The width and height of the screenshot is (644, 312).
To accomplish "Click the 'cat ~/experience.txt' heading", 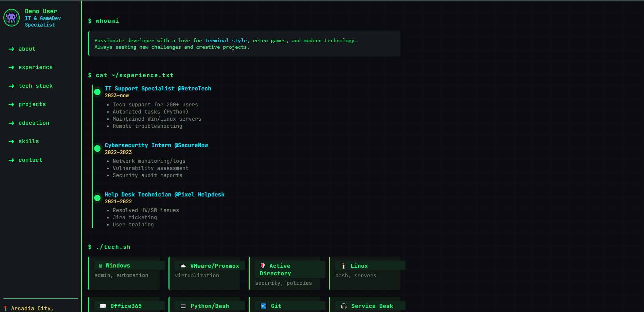I will 131,75.
